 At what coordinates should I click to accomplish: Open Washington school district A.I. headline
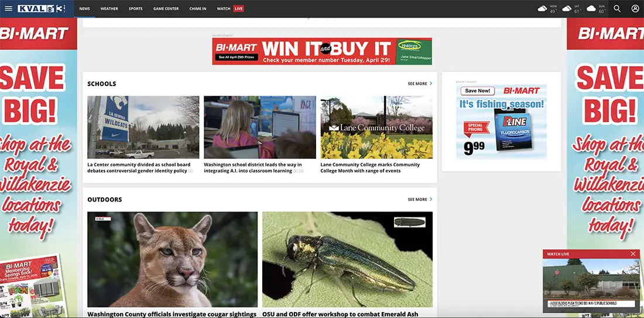coord(252,167)
